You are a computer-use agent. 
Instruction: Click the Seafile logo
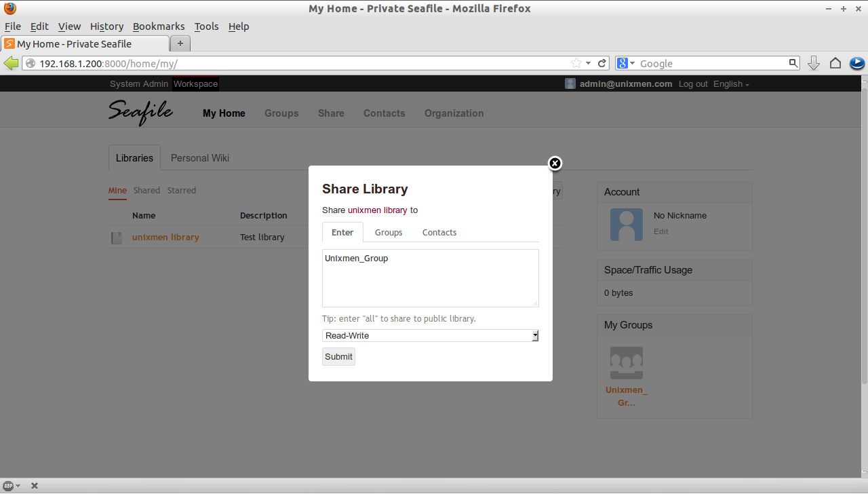pyautogui.click(x=141, y=112)
